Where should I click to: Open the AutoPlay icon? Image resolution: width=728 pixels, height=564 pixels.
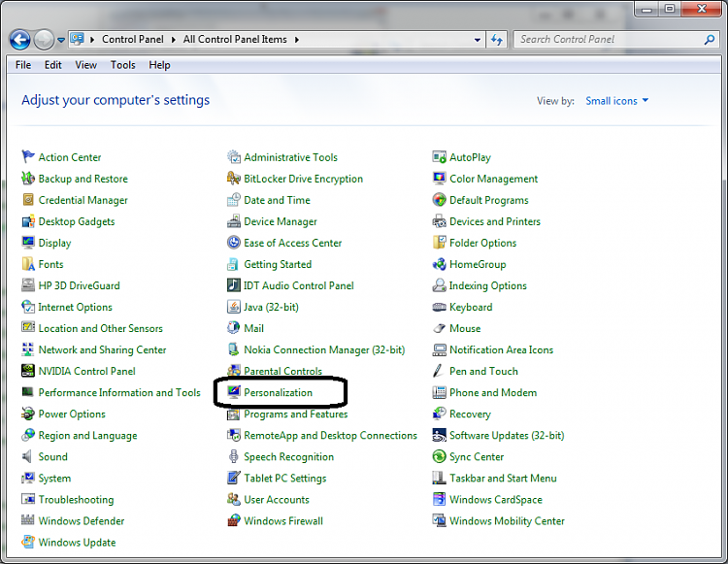(439, 157)
